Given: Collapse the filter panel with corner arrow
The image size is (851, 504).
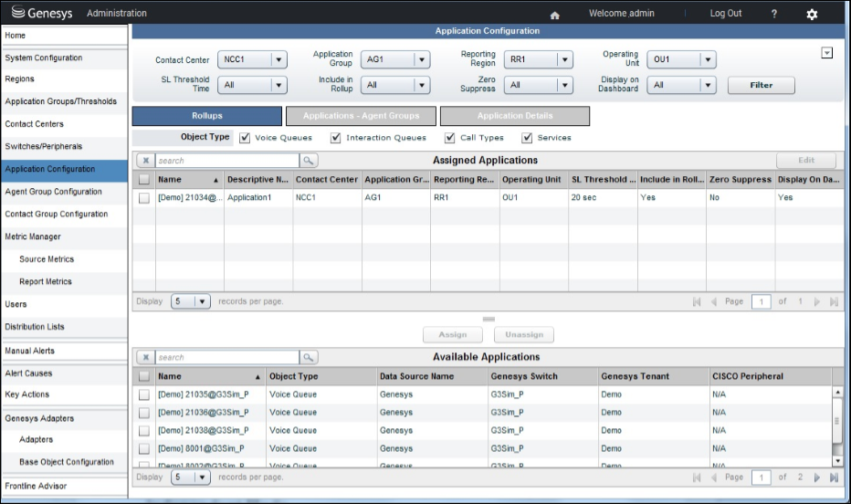Looking at the screenshot, I should click(x=826, y=53).
